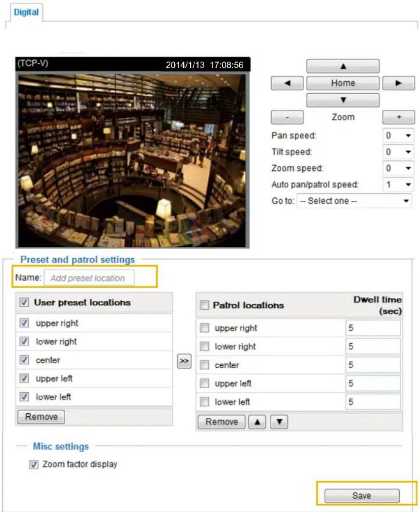Open the Tilt speed dropdown
This screenshot has width=420, height=512.
(398, 152)
